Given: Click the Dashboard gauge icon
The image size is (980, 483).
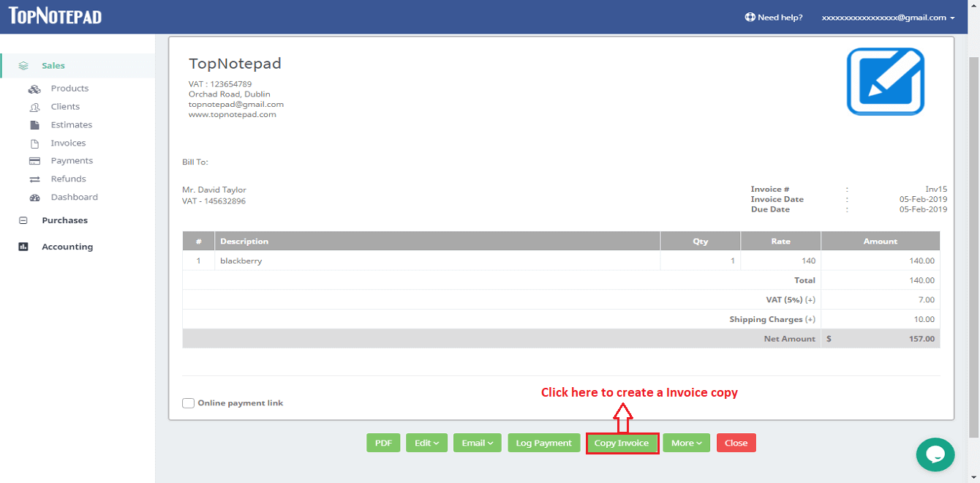Looking at the screenshot, I should (x=34, y=198).
